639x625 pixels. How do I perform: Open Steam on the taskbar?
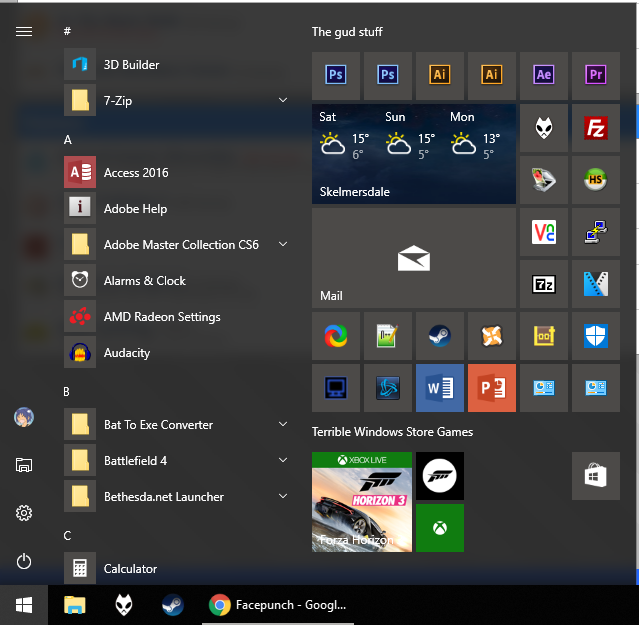pos(173,605)
